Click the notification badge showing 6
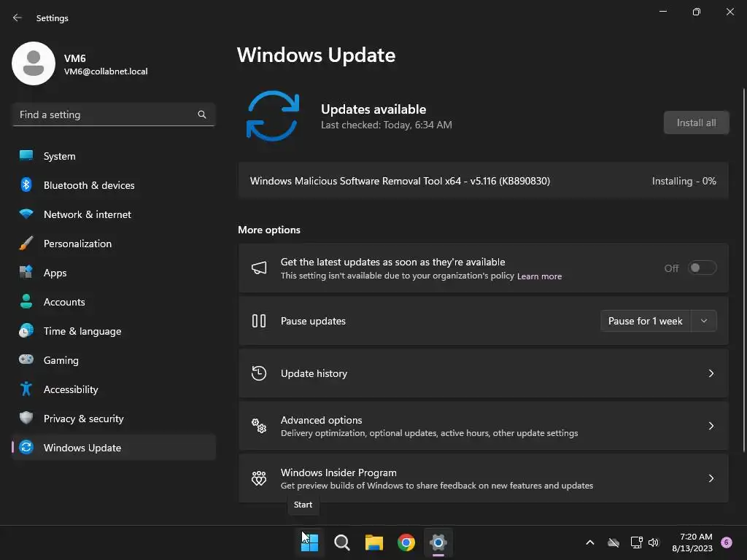The image size is (747, 560). [727, 542]
